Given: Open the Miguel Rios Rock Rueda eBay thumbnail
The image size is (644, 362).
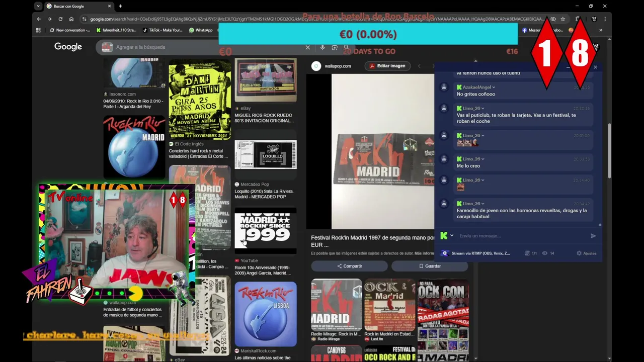Looking at the screenshot, I should click(265, 80).
